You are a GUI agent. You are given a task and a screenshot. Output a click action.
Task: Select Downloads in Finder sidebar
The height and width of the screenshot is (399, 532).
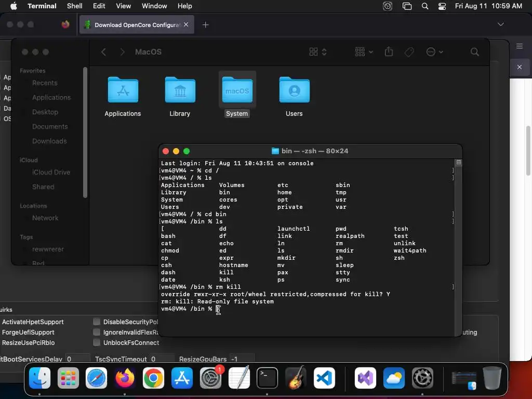[x=49, y=141]
